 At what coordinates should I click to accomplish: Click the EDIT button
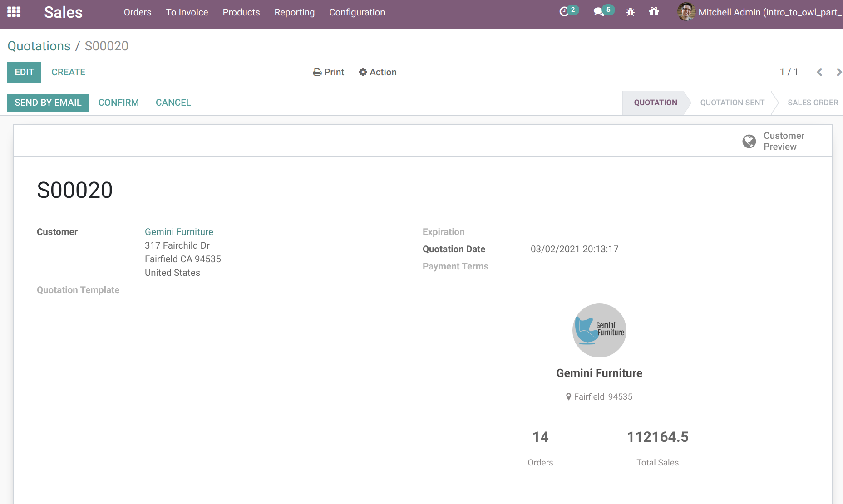[24, 73]
